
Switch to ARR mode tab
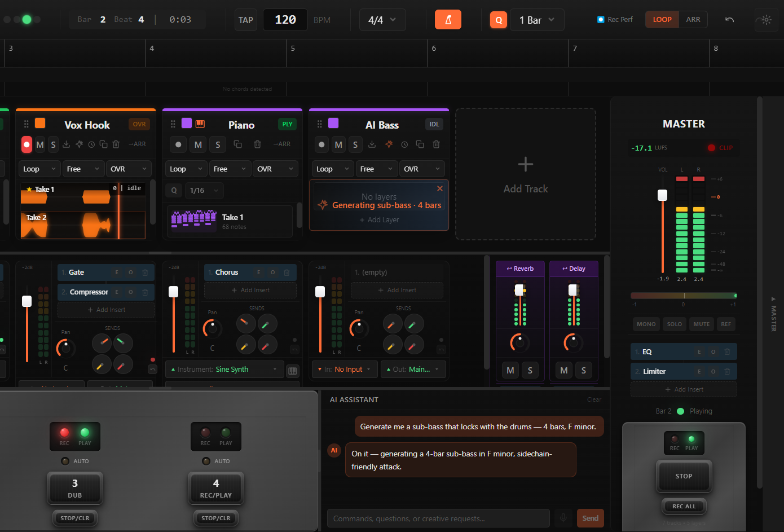pyautogui.click(x=693, y=20)
